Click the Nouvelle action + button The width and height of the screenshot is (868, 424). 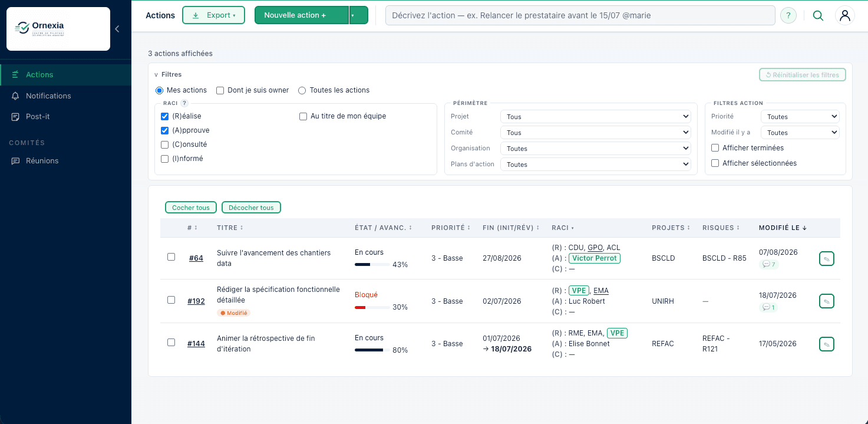click(x=302, y=15)
